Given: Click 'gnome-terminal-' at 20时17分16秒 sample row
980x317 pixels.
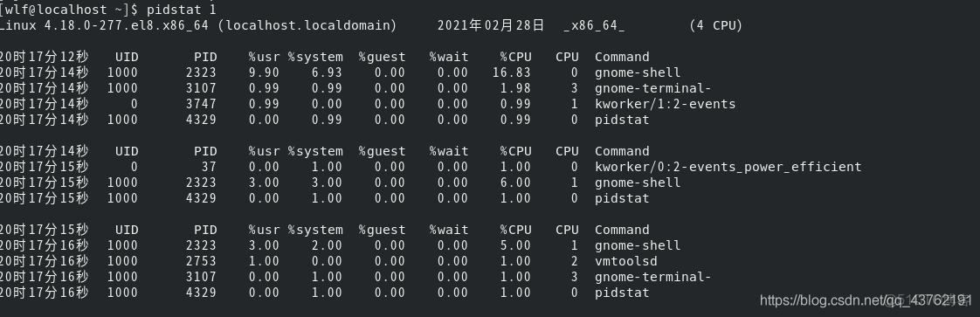Looking at the screenshot, I should click(653, 277).
